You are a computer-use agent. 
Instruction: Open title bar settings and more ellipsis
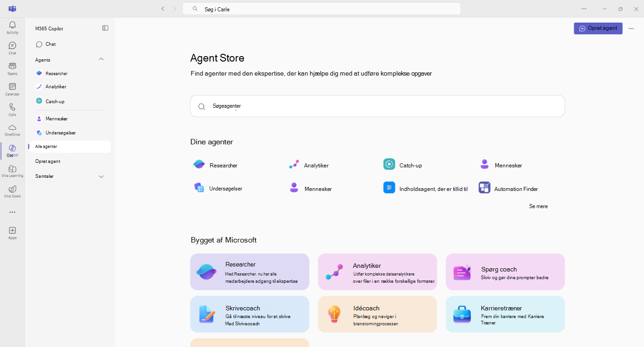(x=584, y=9)
